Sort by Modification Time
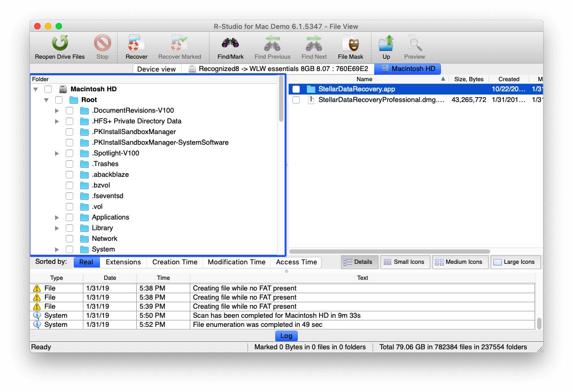This screenshot has height=392, width=573. tap(236, 262)
